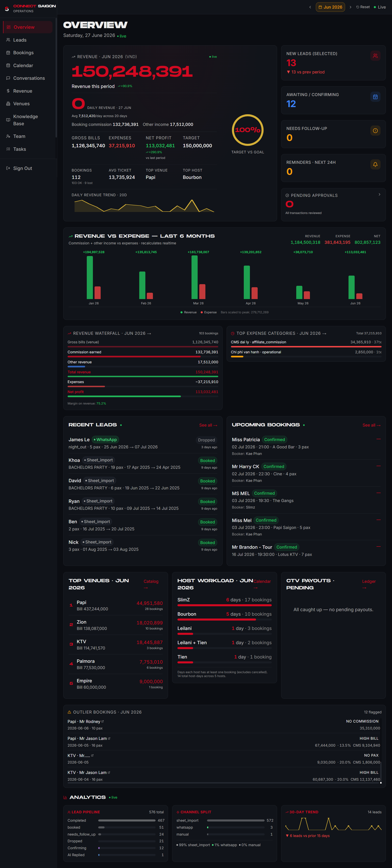Open the Jun 2026 month picker

330,7
